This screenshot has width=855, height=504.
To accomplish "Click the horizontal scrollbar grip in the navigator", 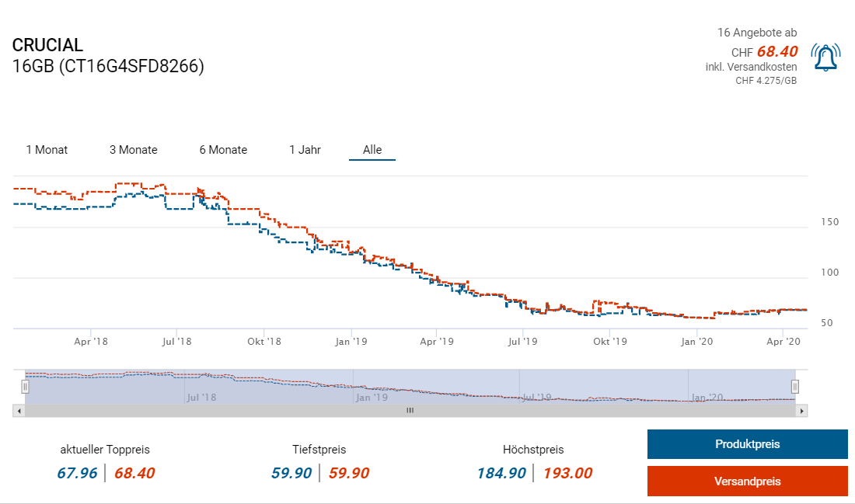I will click(410, 411).
